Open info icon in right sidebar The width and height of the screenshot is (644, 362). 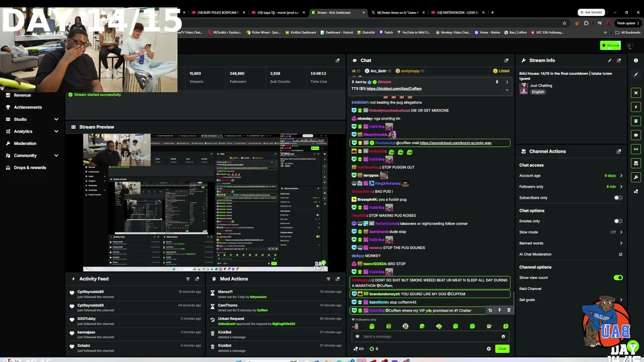tap(636, 60)
